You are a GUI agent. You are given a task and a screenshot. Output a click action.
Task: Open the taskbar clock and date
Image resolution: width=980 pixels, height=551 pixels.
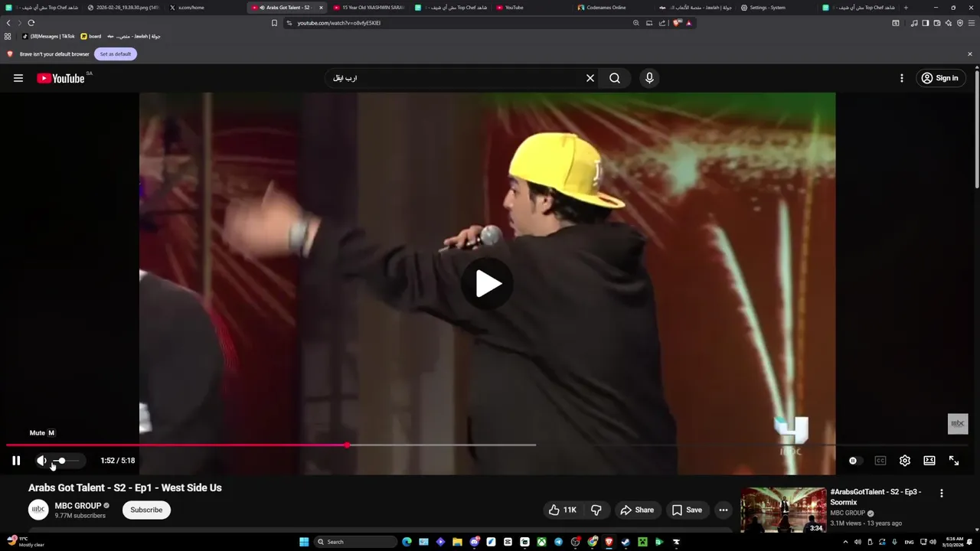tap(955, 542)
